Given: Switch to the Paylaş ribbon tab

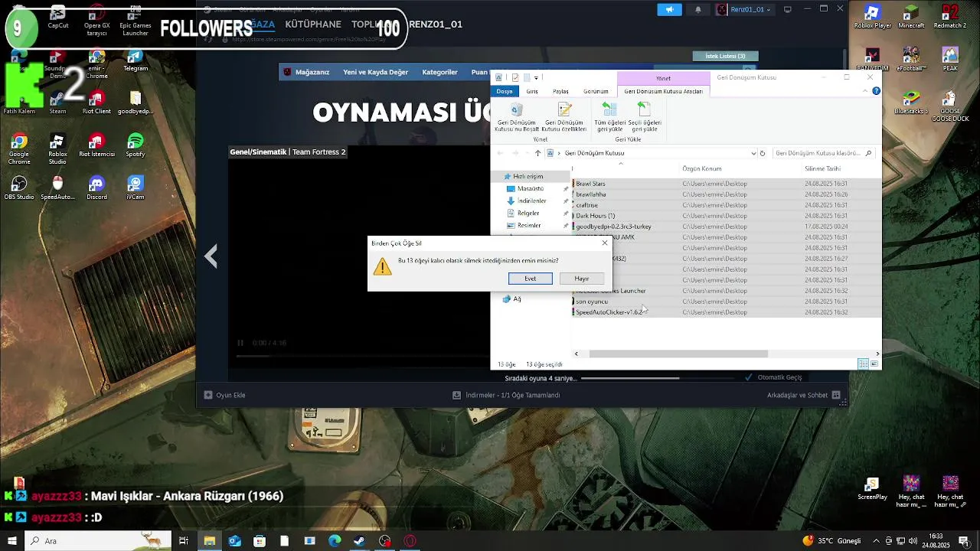Looking at the screenshot, I should click(x=560, y=91).
